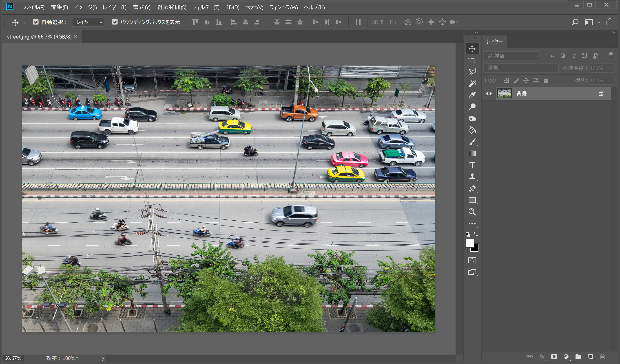Viewport: 620px width, 364px height.
Task: Open the フィルター menu
Action: pyautogui.click(x=206, y=7)
